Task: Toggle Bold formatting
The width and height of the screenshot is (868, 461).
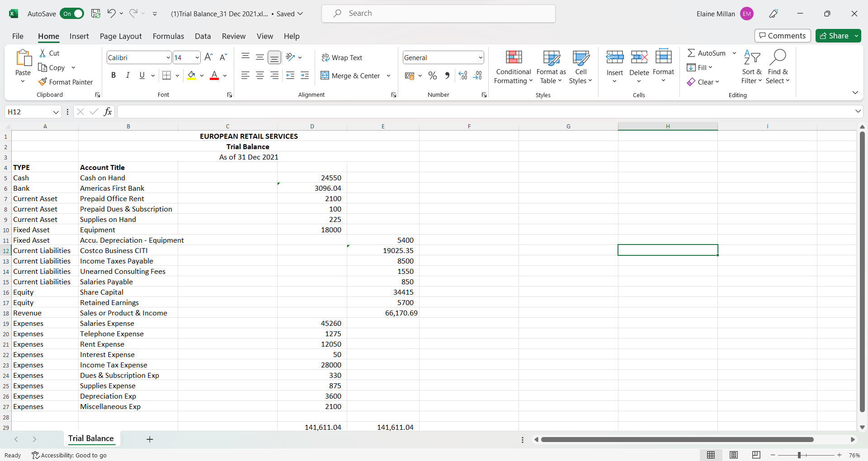Action: click(x=113, y=75)
